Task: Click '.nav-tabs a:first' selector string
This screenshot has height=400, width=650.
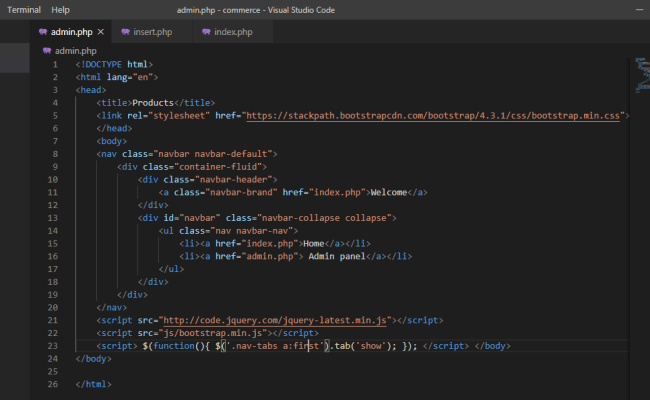Action: (x=275, y=346)
